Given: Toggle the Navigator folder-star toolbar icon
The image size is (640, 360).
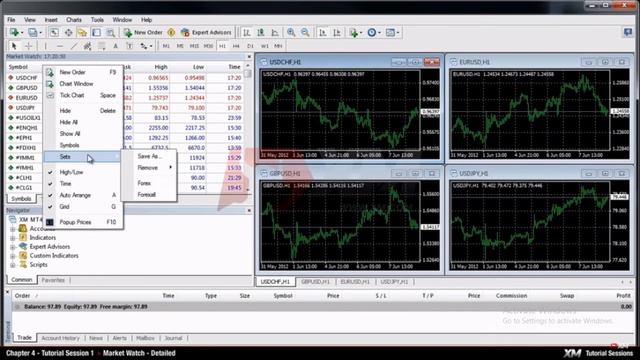Looking at the screenshot, I should click(x=82, y=32).
